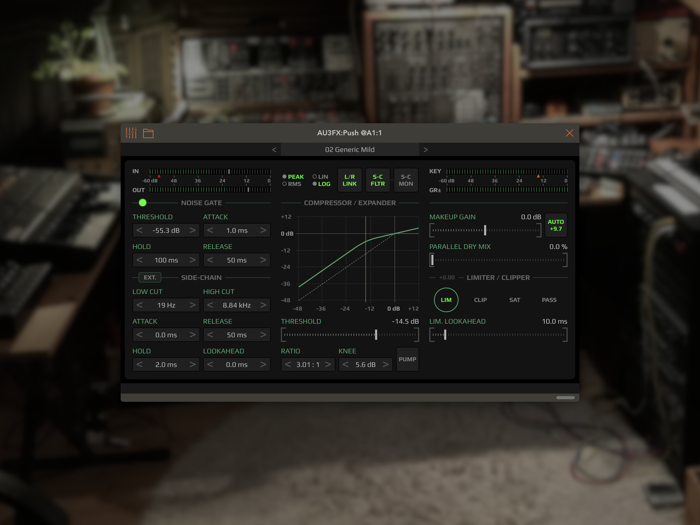Toggle L/R LINK button
This screenshot has width=700, height=525.
pos(350,180)
